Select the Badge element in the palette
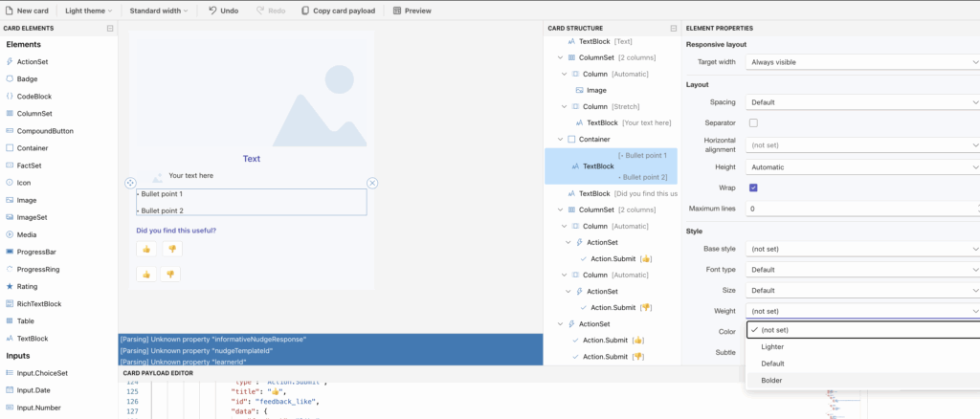Viewport: 980px width, 419px height. (22, 79)
